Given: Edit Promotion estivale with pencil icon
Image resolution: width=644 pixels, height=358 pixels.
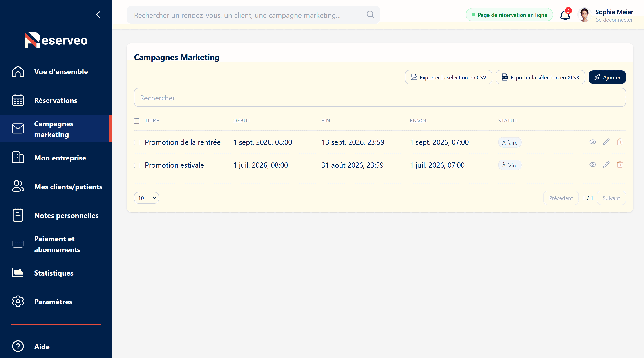Looking at the screenshot, I should (606, 165).
